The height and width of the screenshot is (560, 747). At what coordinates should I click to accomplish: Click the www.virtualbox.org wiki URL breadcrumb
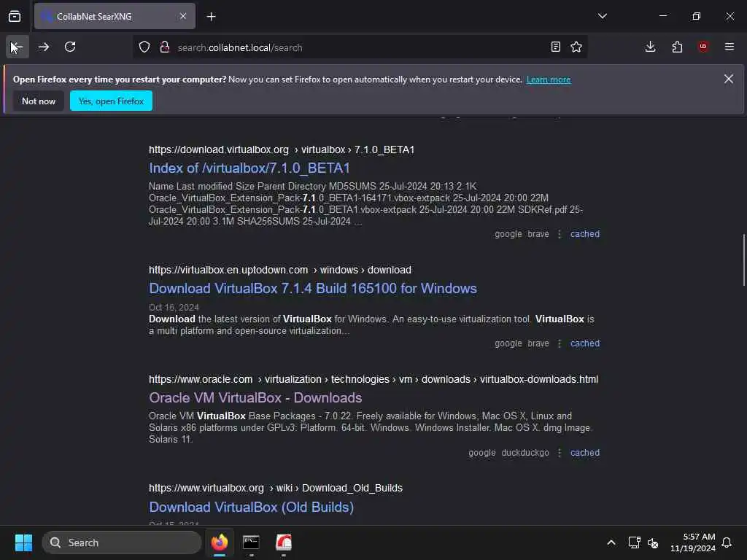coord(276,488)
